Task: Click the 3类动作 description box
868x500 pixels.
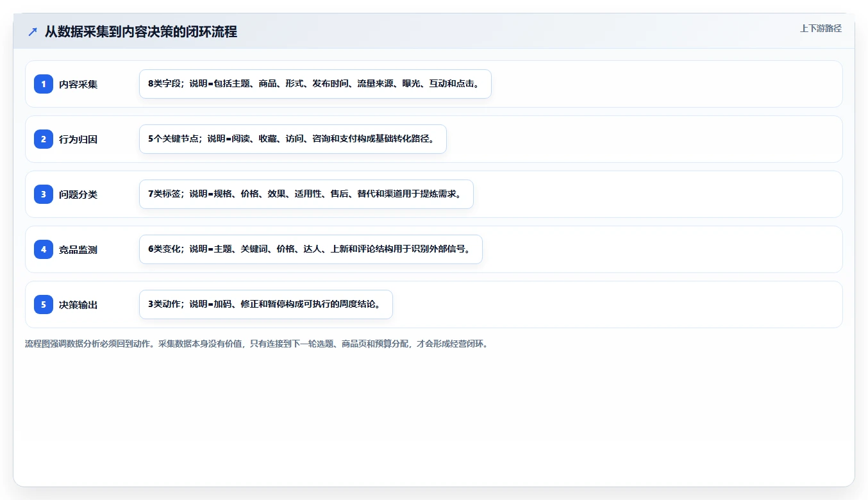Action: point(266,304)
